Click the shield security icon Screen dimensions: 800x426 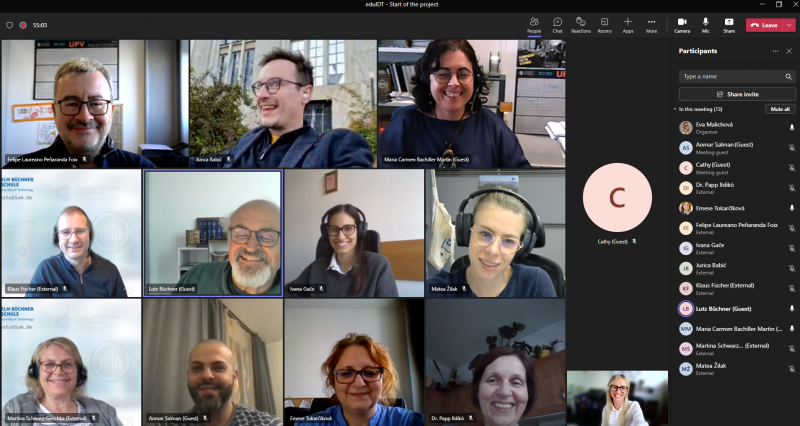pos(9,25)
